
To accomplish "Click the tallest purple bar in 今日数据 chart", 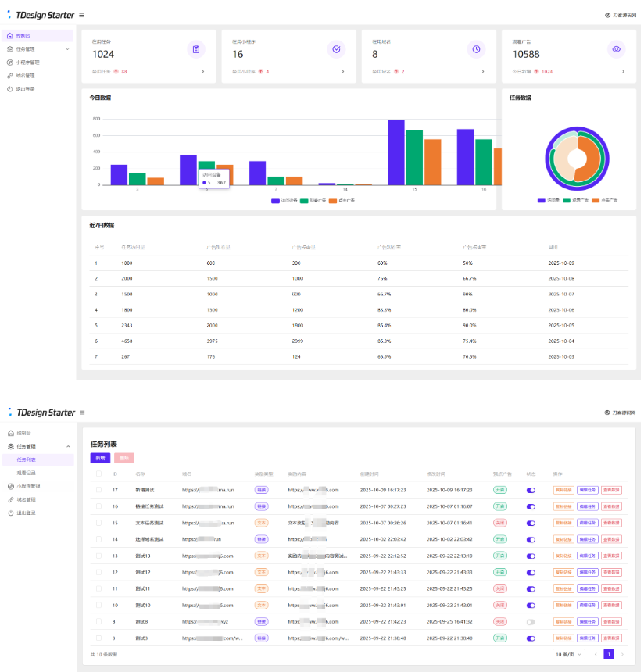I will [x=396, y=152].
